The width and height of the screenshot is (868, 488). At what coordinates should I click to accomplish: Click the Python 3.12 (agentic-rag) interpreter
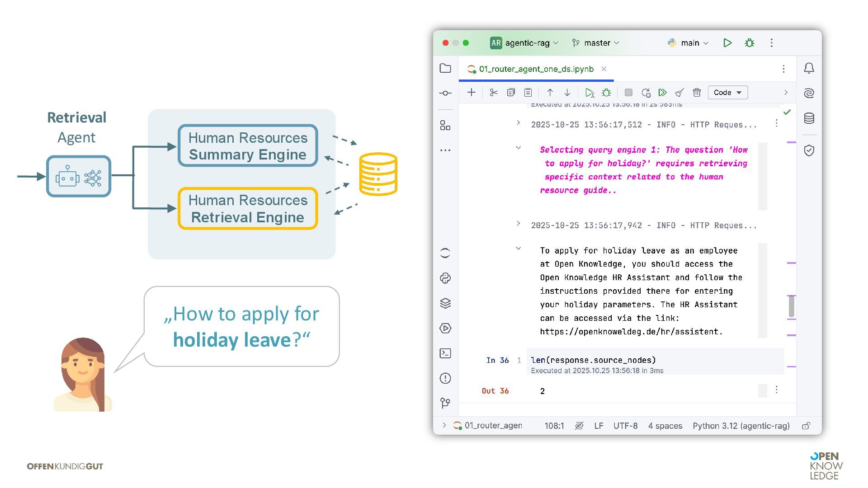[x=741, y=426]
